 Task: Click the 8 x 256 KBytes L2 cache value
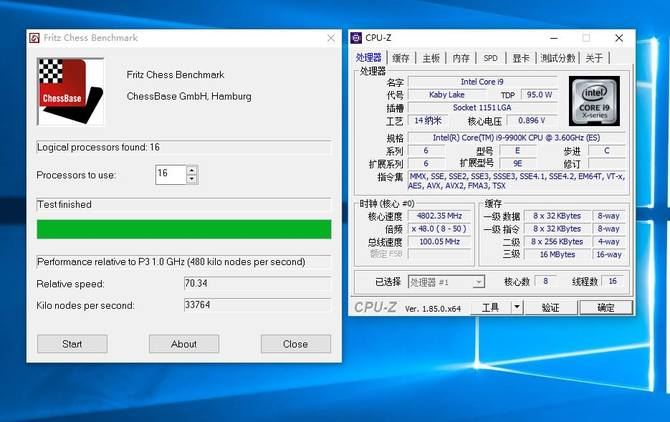coord(557,242)
